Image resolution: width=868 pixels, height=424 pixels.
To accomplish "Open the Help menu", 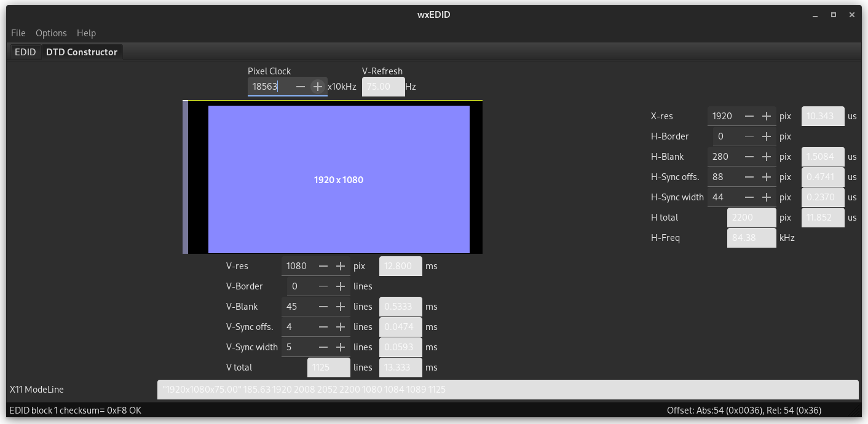I will click(x=86, y=33).
